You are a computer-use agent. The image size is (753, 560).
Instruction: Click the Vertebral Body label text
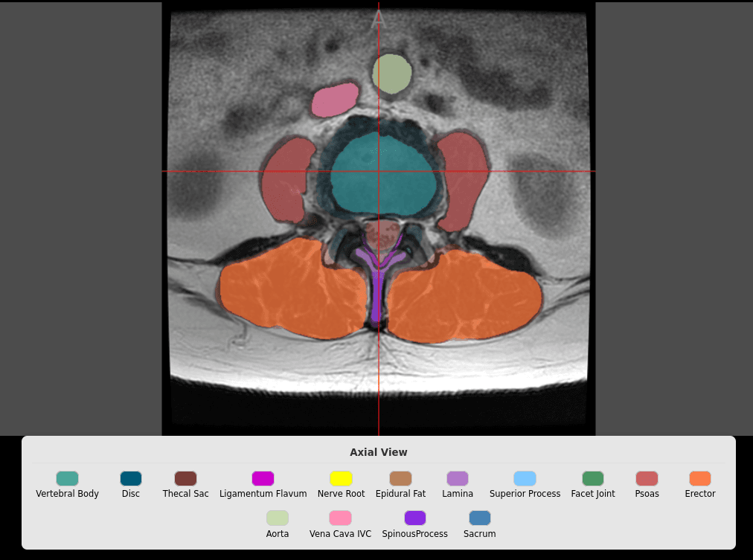point(67,493)
